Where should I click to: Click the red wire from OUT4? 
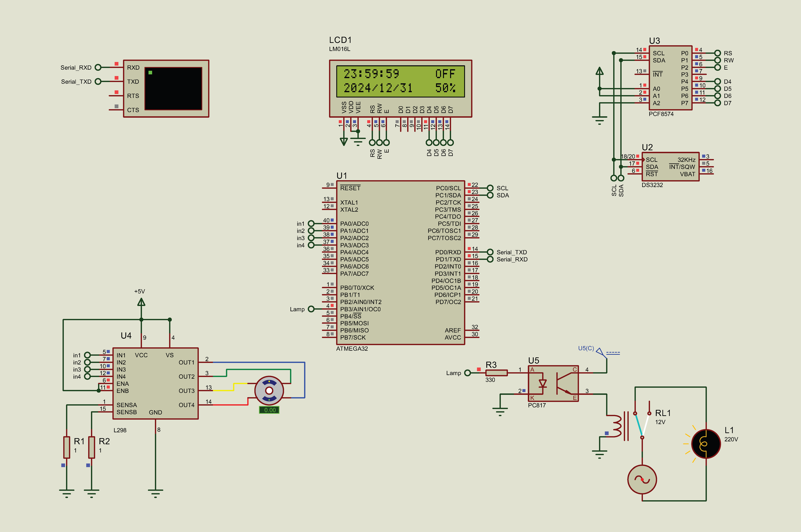(231, 405)
